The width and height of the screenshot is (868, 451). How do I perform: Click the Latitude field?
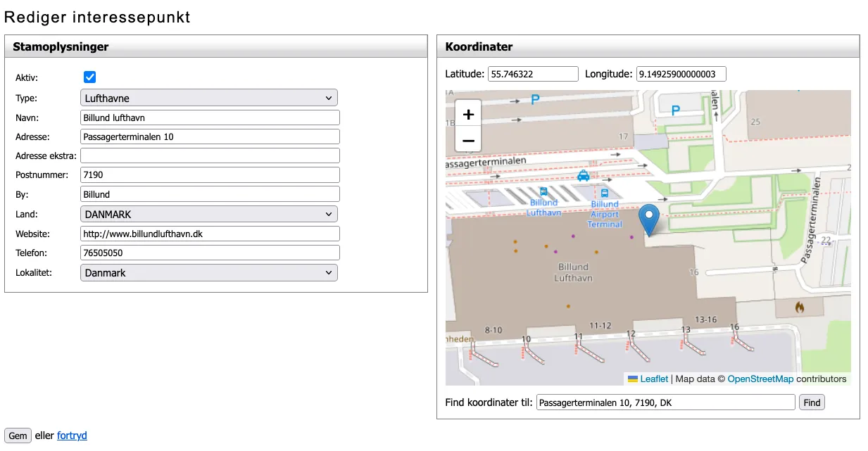coord(533,74)
